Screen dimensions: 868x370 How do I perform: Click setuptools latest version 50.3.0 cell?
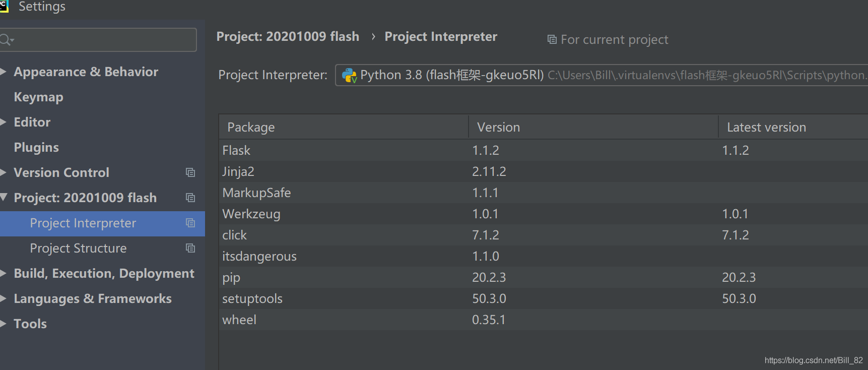point(739,298)
